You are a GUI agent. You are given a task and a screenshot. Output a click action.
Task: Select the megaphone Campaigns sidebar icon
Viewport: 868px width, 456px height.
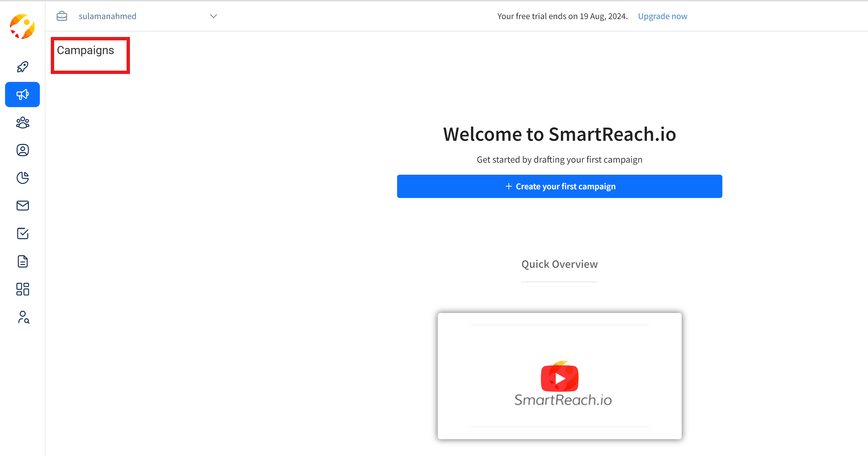22,95
